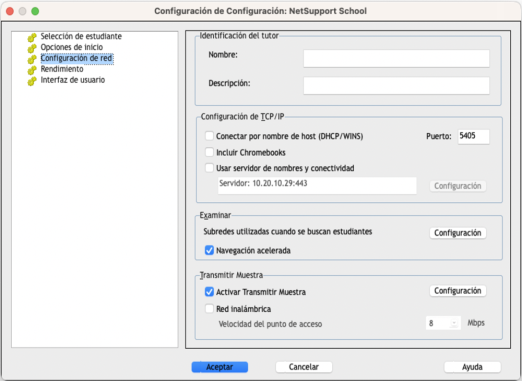Click the pin icon beside Selección de estudiante
The width and height of the screenshot is (522, 381).
(32, 37)
